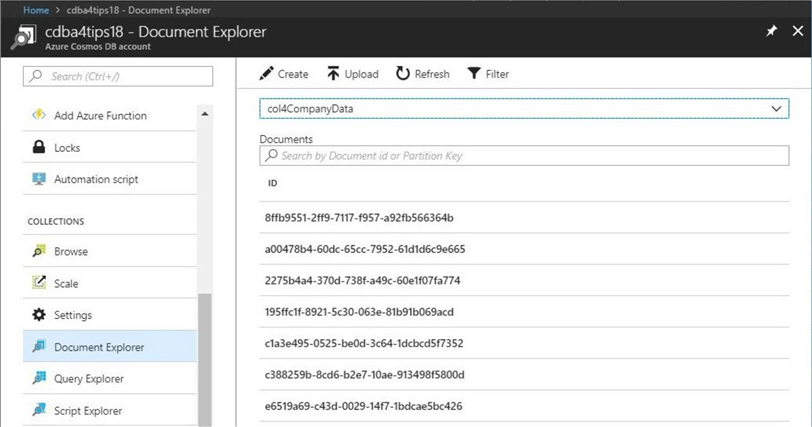
Task: Click the Locks padlock icon
Action: (x=39, y=147)
